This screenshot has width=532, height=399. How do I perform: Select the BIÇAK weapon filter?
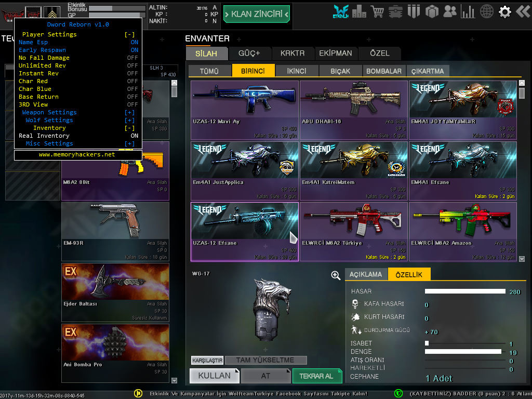(x=340, y=71)
